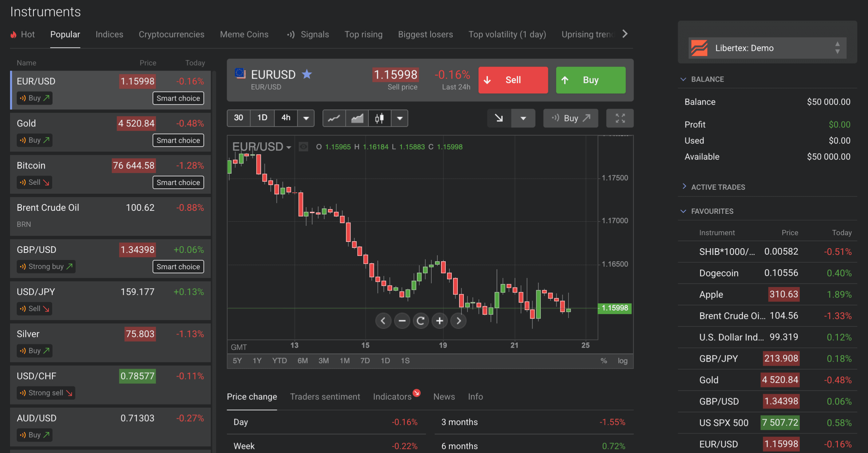Select Brent Crude Oil in instrument list

[x=111, y=216]
